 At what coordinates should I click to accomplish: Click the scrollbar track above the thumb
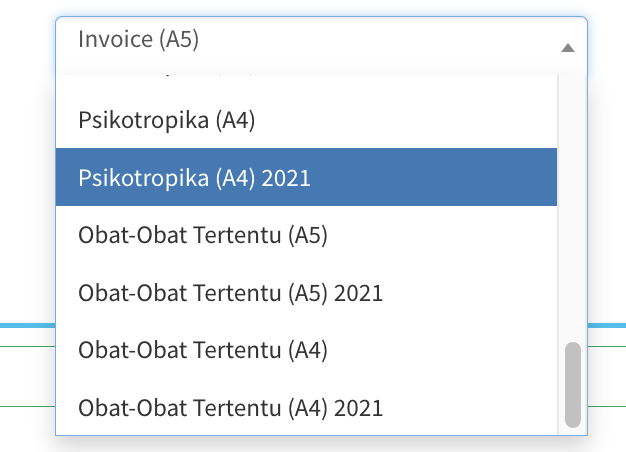573,208
